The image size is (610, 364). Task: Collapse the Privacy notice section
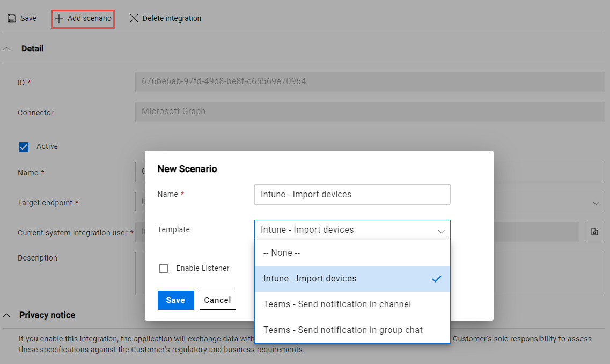pyautogui.click(x=8, y=315)
